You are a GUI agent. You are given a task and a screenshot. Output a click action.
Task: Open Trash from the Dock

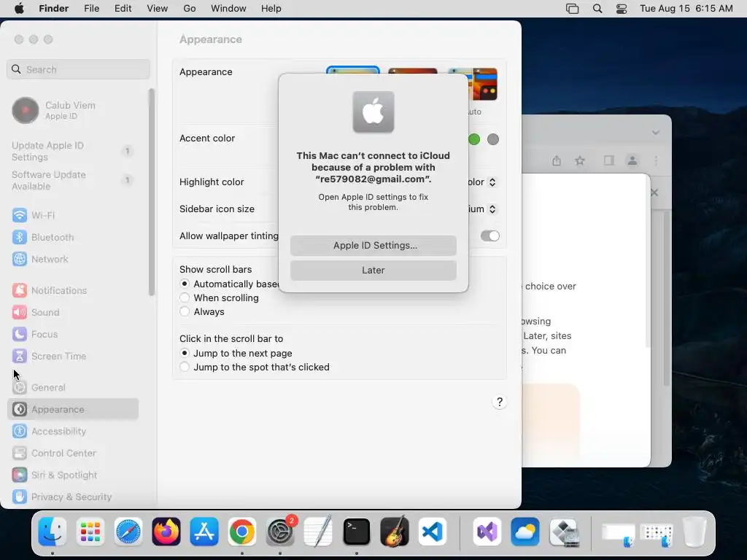click(694, 532)
